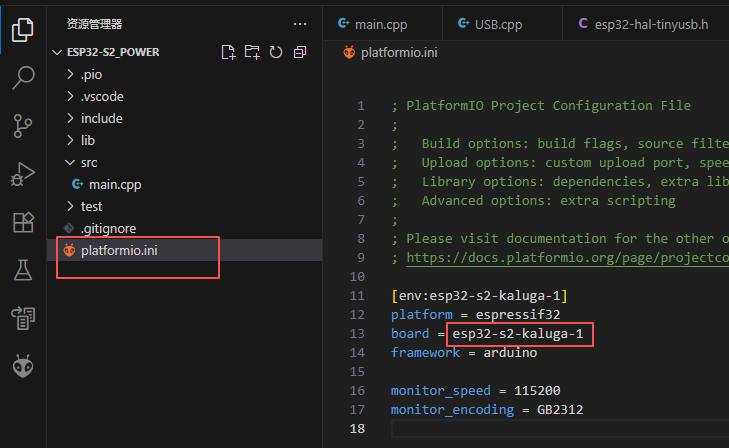Open the Run and Debug view

click(x=22, y=175)
